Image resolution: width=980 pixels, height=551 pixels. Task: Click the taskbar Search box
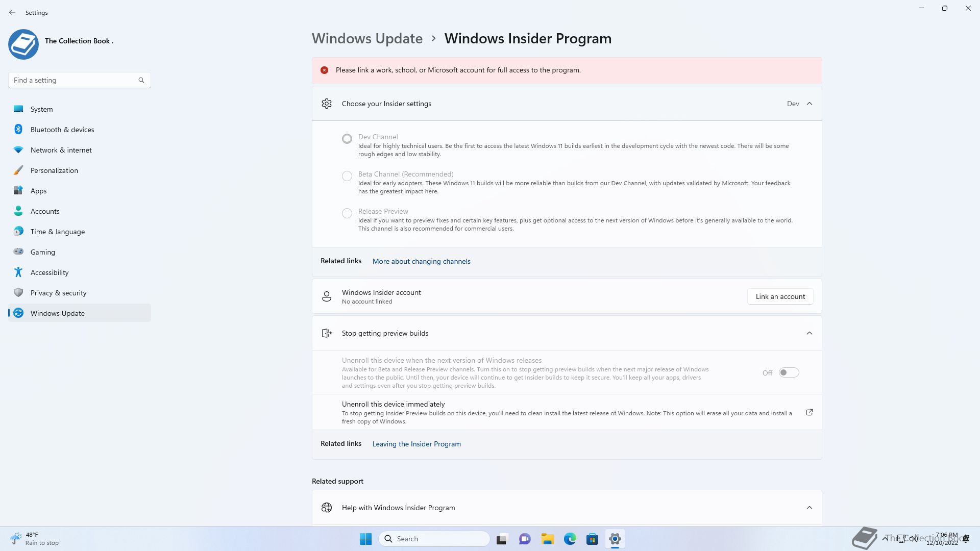pos(434,539)
